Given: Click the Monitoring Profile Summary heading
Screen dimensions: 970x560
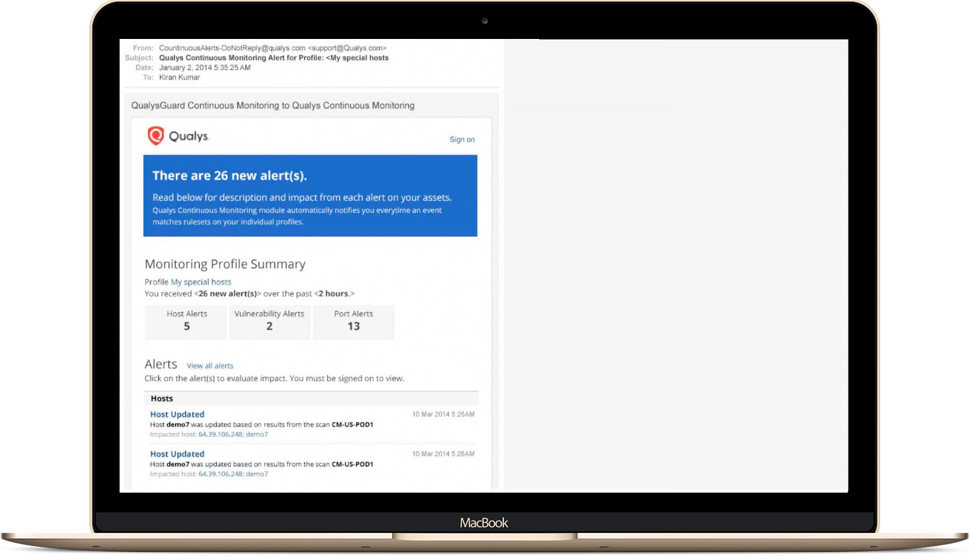Looking at the screenshot, I should click(225, 264).
